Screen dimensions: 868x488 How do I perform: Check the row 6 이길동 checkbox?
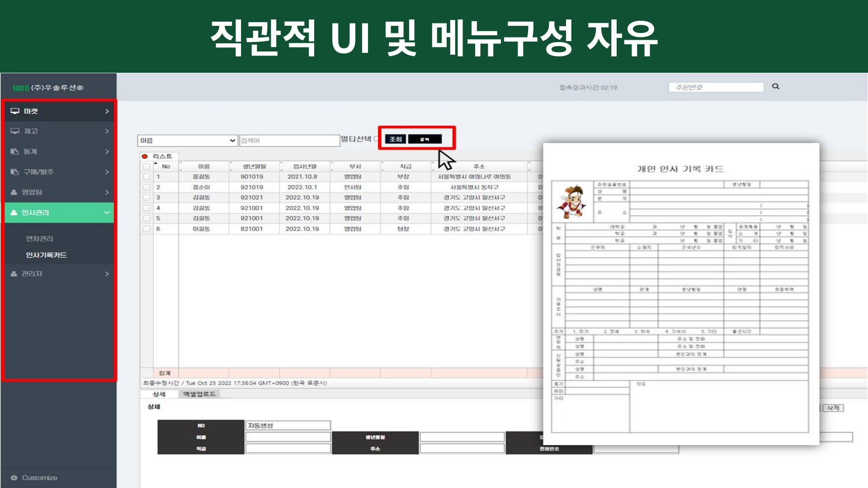tap(146, 229)
